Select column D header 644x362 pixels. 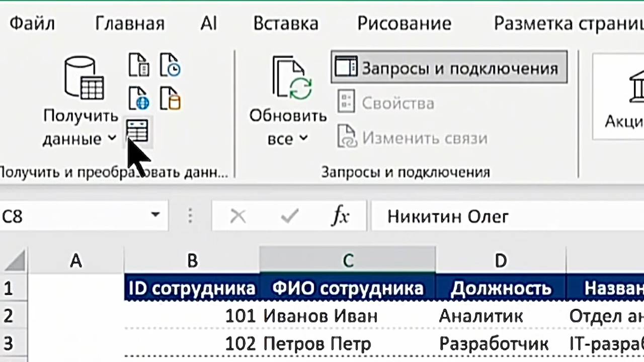coord(501,260)
